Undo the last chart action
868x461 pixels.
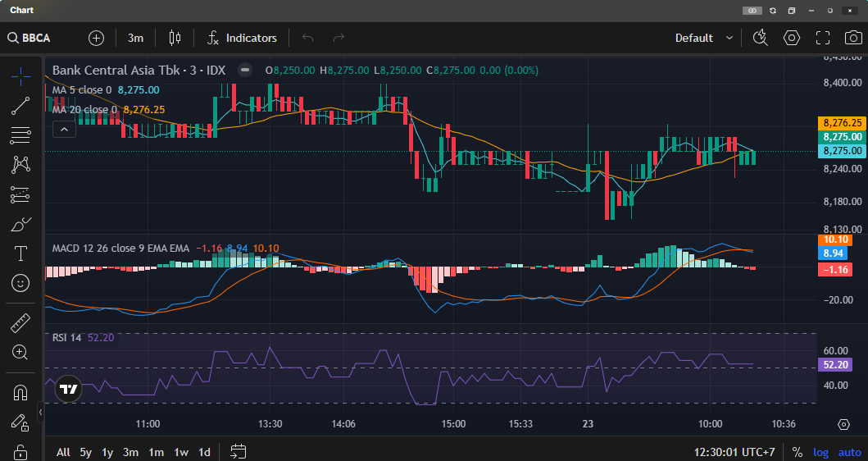point(308,38)
